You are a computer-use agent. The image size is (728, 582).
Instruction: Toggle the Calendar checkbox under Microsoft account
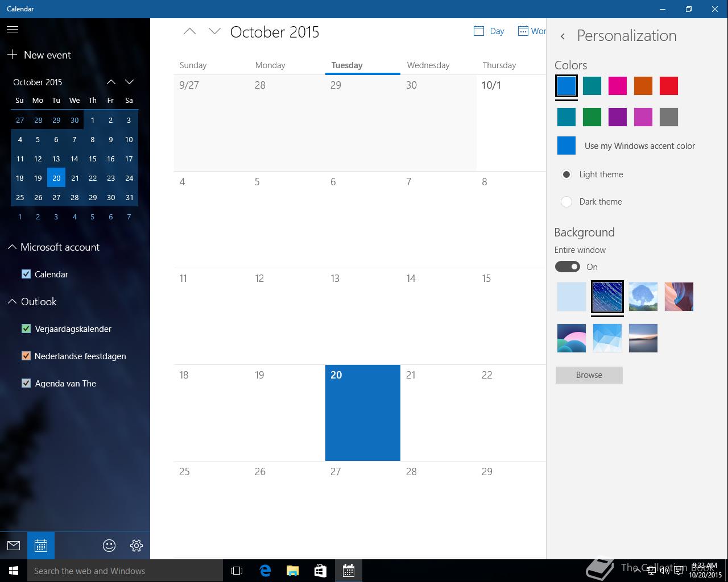pos(26,274)
